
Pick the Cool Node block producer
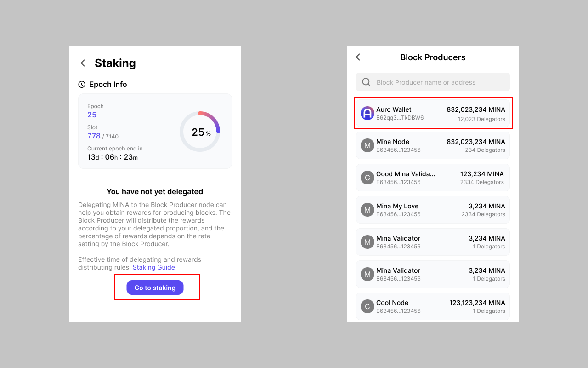[433, 306]
